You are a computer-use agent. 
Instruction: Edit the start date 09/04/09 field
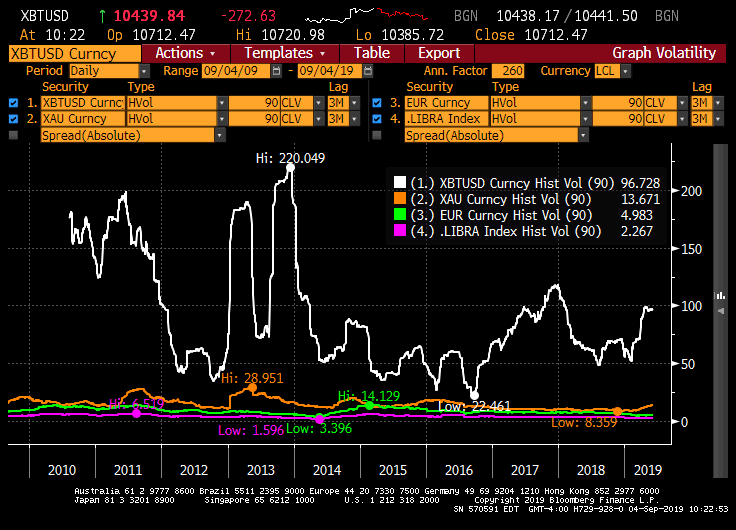[x=237, y=71]
